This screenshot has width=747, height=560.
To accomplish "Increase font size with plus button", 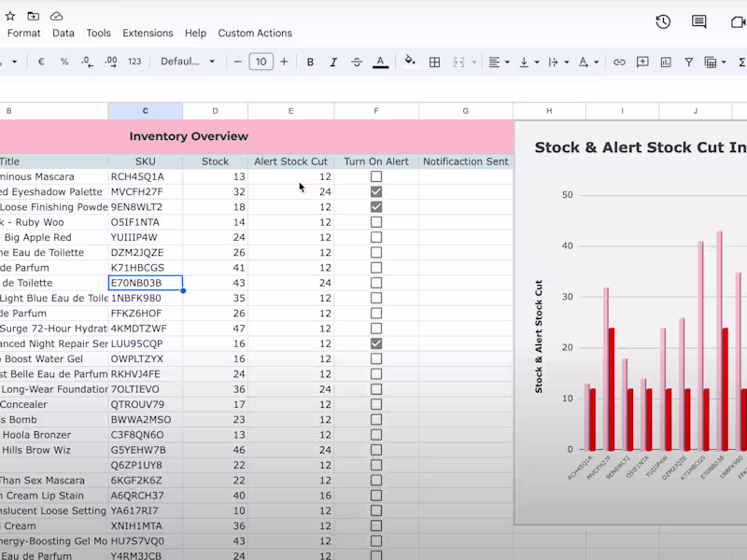I will 284,62.
